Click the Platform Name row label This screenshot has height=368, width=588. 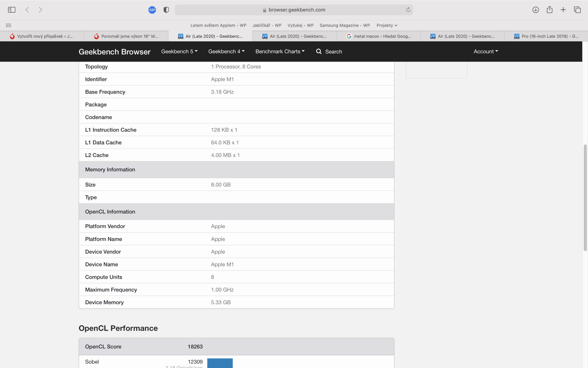pyautogui.click(x=104, y=239)
